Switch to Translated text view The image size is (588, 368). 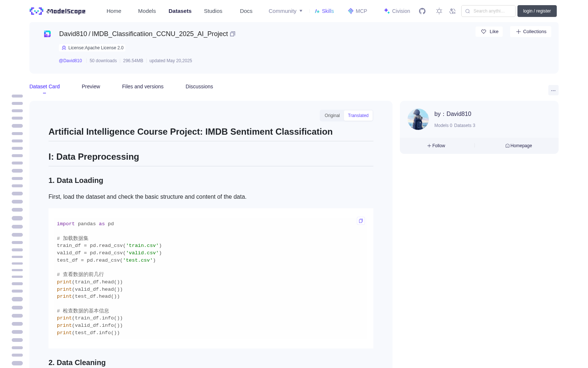(358, 116)
